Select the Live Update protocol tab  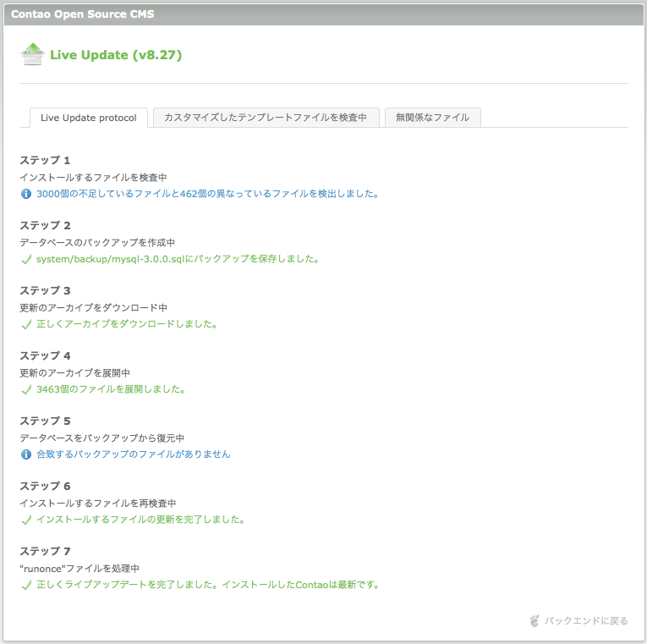[88, 118]
